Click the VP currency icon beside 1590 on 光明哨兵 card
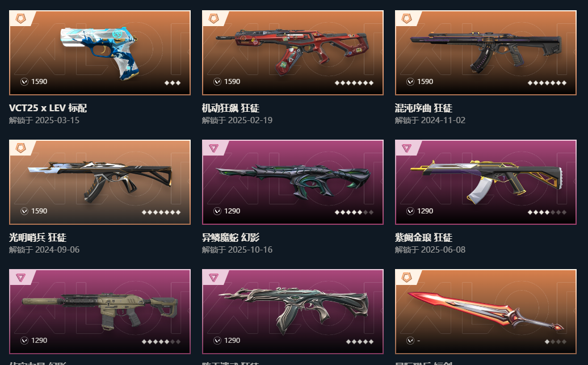The width and height of the screenshot is (588, 365). [24, 211]
